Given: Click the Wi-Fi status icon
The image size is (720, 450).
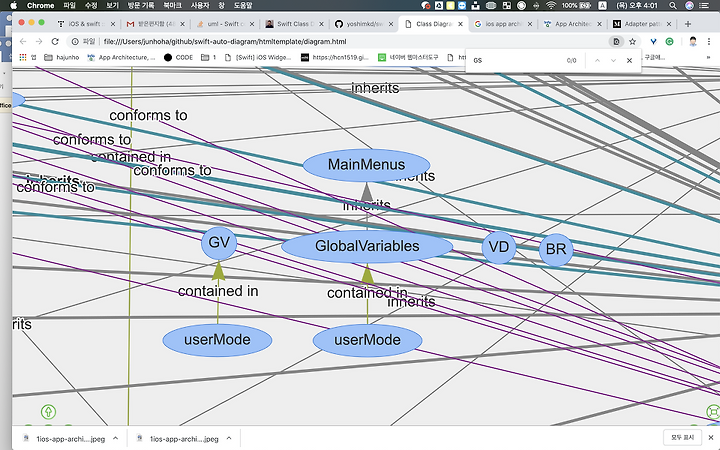Looking at the screenshot, I should [x=551, y=6].
